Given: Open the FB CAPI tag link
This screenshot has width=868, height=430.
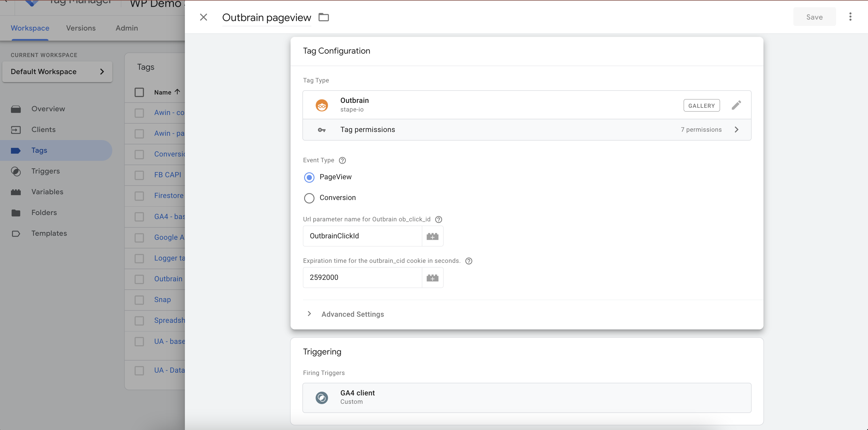Looking at the screenshot, I should pyautogui.click(x=168, y=175).
